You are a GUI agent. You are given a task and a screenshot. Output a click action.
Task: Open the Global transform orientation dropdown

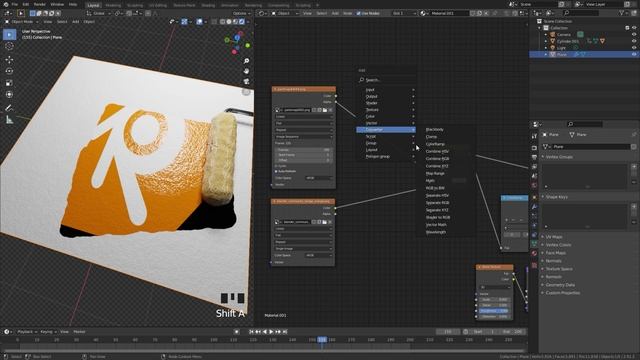(98, 13)
